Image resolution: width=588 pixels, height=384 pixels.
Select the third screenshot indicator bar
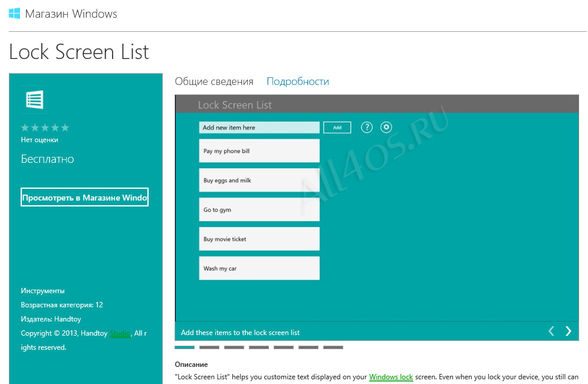(x=234, y=347)
